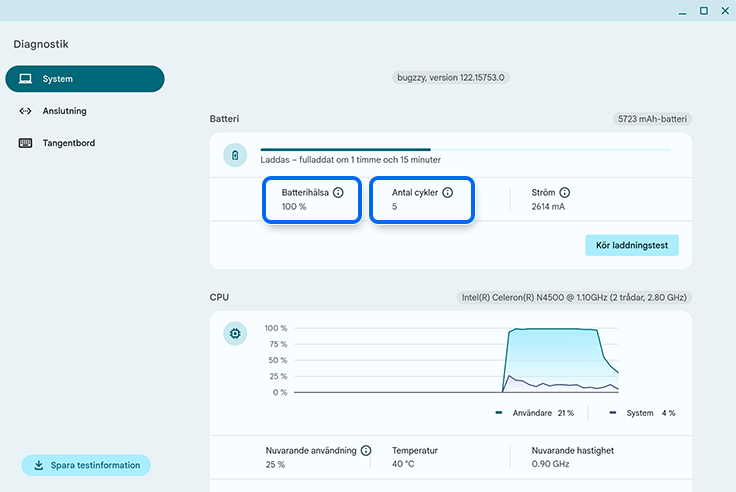Click the info icon next to Antal cykler
The width and height of the screenshot is (736, 492).
coord(448,192)
